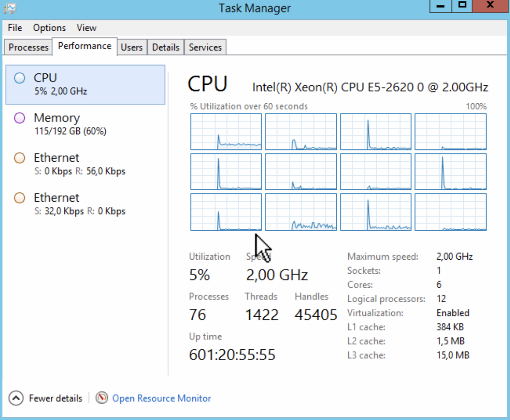Open the File menu

[15, 28]
